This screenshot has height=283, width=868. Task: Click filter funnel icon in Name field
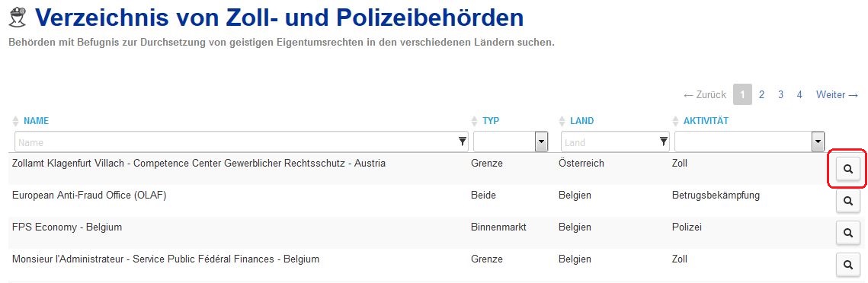(463, 142)
